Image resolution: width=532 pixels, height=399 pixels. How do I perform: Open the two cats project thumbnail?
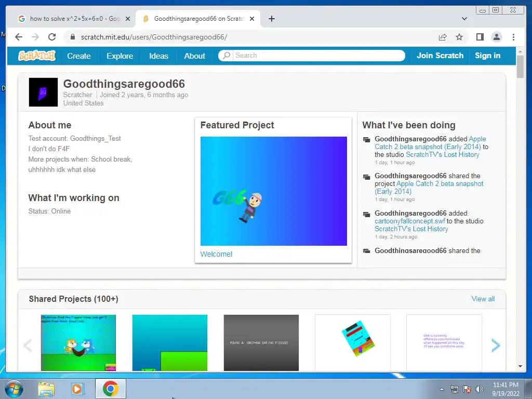pyautogui.click(x=78, y=343)
